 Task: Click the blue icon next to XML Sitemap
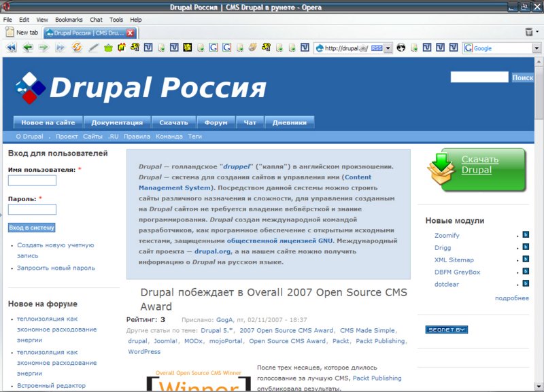click(x=526, y=259)
